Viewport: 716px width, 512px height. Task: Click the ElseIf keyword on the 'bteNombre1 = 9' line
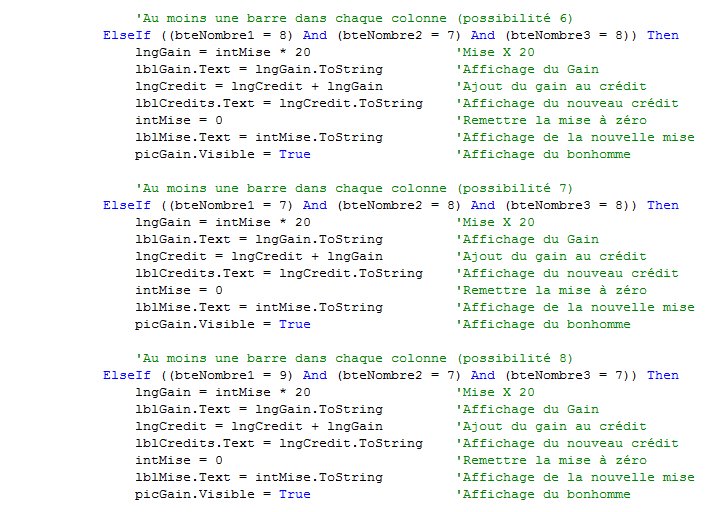point(126,375)
